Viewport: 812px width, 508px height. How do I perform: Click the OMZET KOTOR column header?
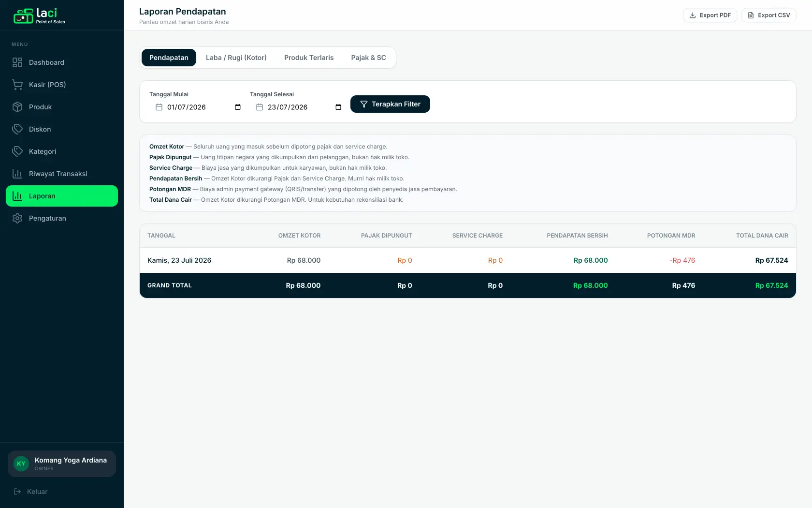click(x=299, y=236)
